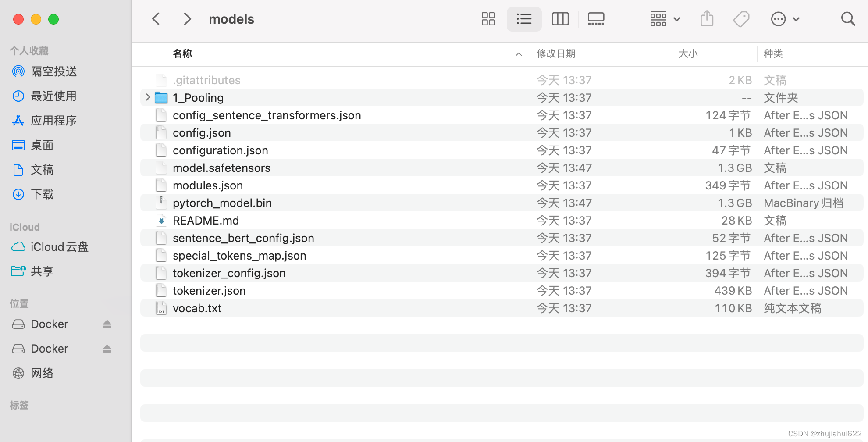Select the pytorch_model.bin file
Image resolution: width=868 pixels, height=442 pixels.
(x=502, y=203)
